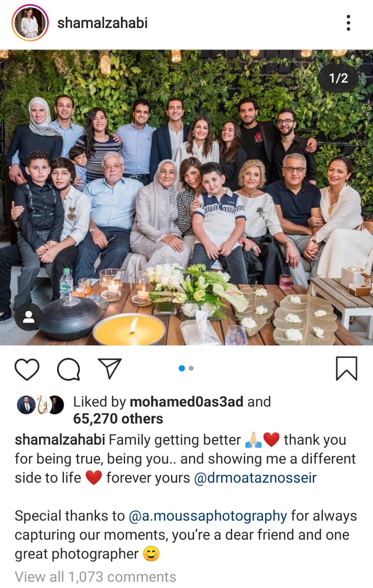
Task: View the 65,270 others likes list
Action: click(x=118, y=419)
